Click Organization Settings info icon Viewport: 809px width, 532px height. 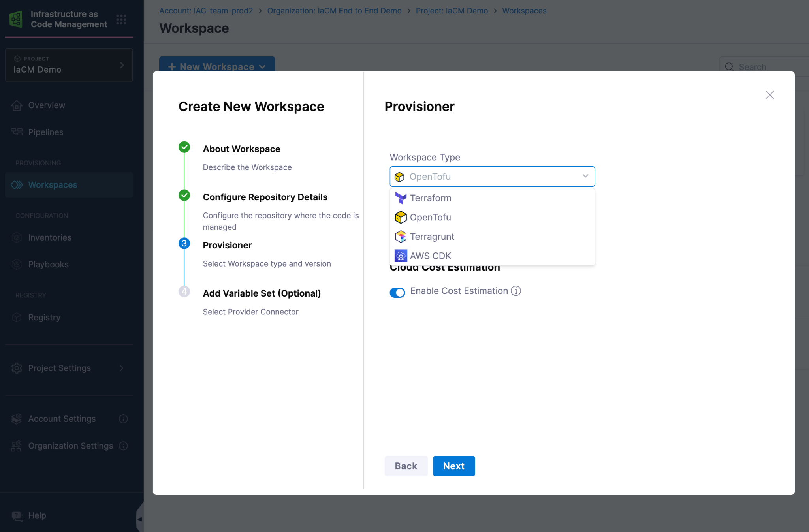pyautogui.click(x=123, y=446)
